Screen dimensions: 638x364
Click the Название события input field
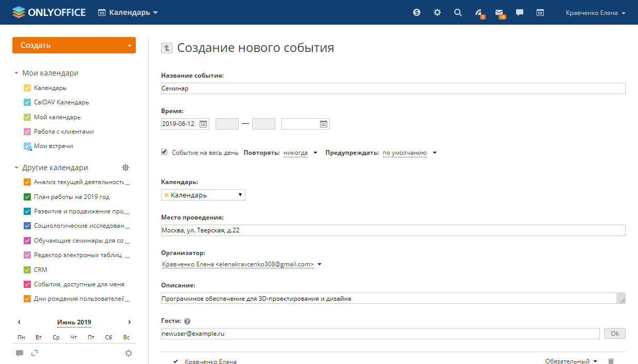coord(393,88)
